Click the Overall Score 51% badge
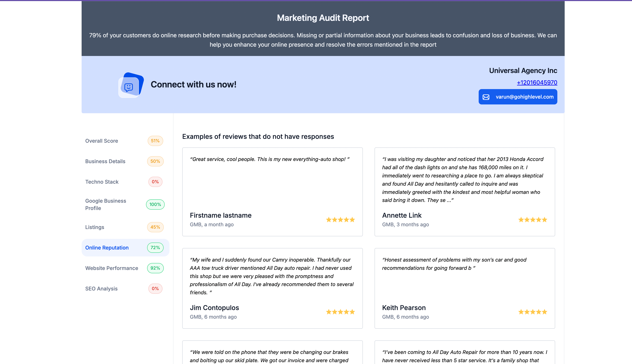Screen dimensions: 632x364 click(x=155, y=141)
